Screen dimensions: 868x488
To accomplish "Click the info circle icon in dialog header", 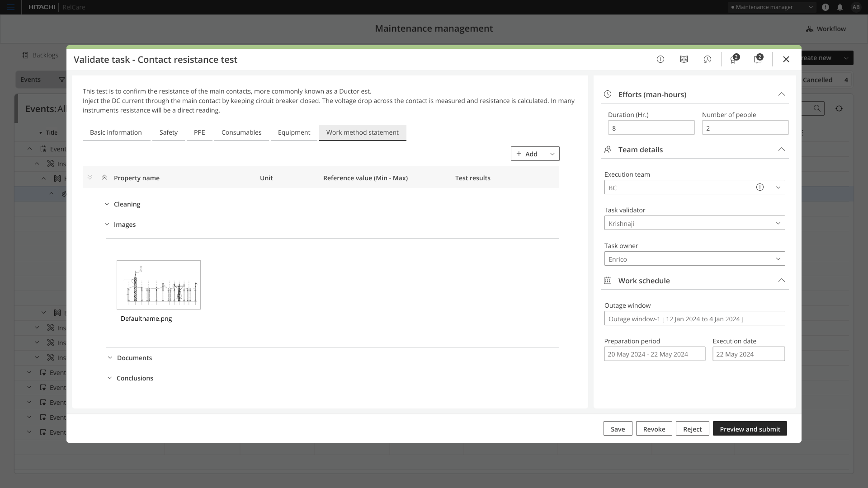I will (660, 59).
